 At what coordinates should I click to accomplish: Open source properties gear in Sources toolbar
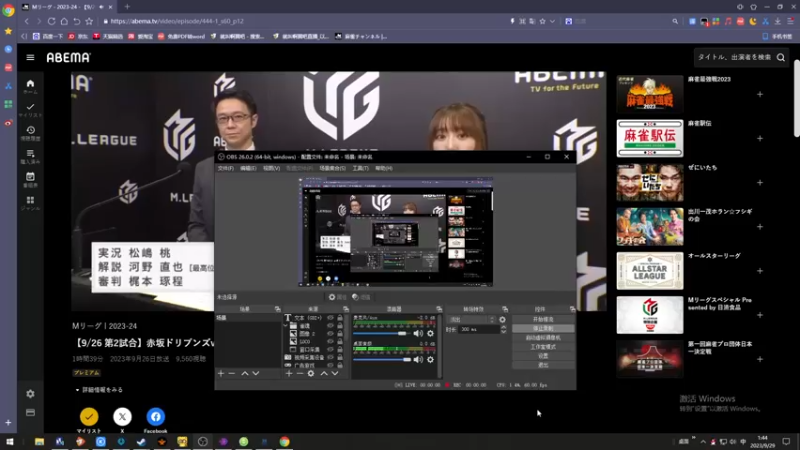coord(311,373)
